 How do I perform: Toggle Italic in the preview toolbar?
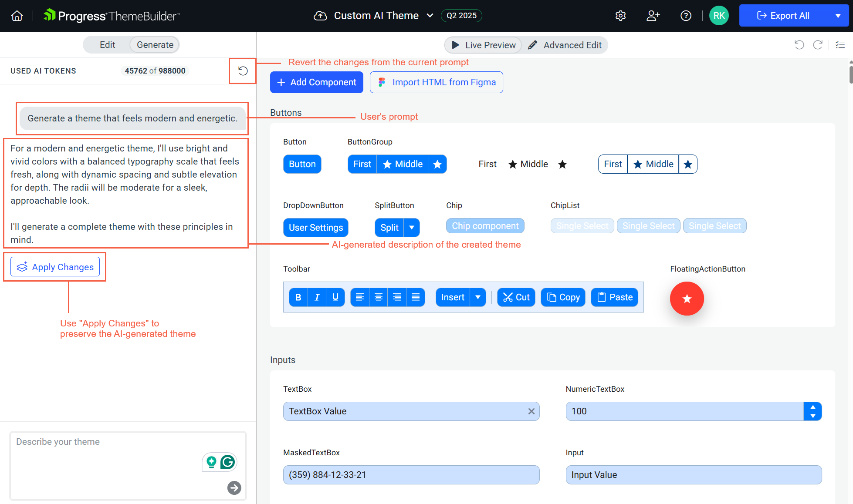(x=317, y=297)
